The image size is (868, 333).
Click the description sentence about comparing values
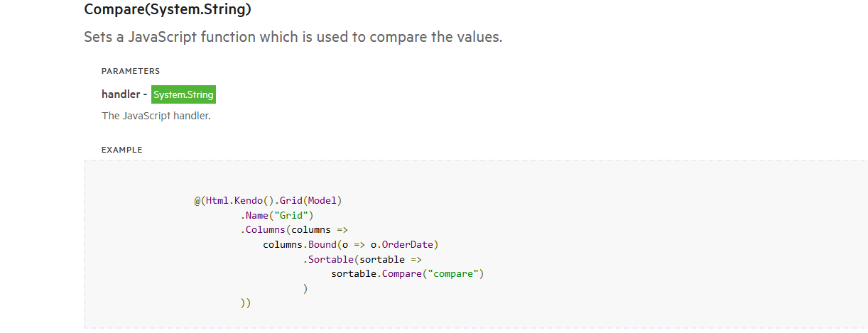[293, 37]
